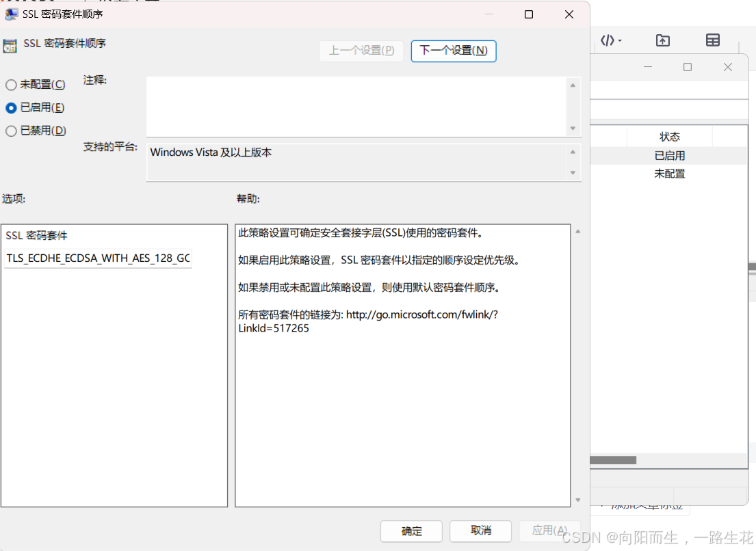The height and width of the screenshot is (551, 756).
Task: Click the comment box scroll down arrow
Action: click(x=573, y=128)
